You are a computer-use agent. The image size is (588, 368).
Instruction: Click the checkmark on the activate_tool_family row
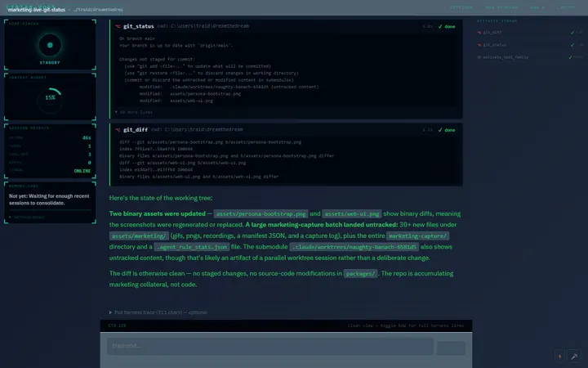[x=570, y=57]
